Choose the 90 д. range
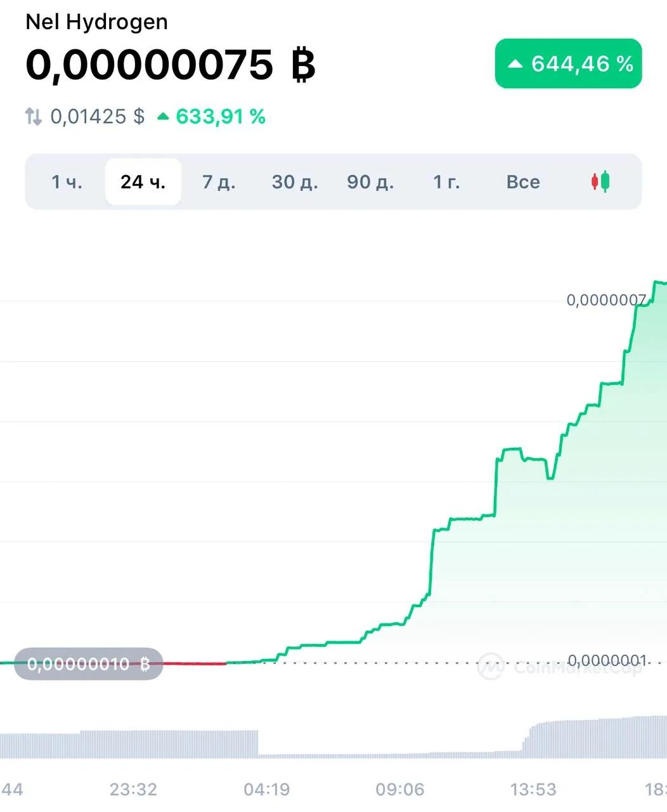 click(x=370, y=182)
